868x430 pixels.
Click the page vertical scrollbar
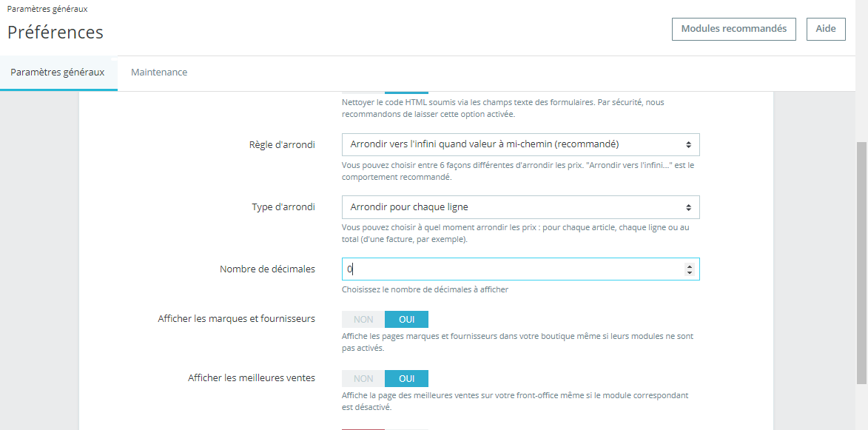pyautogui.click(x=861, y=263)
